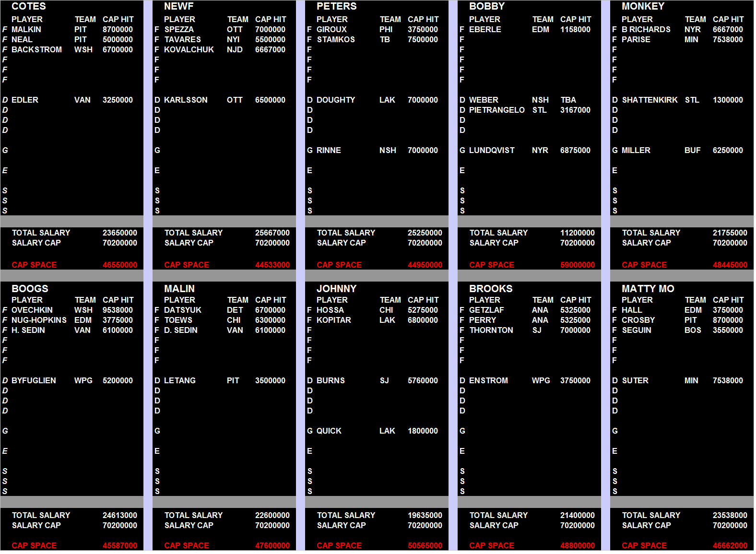The width and height of the screenshot is (756, 554).
Task: Click the GIROUX player cell
Action: coord(331,29)
